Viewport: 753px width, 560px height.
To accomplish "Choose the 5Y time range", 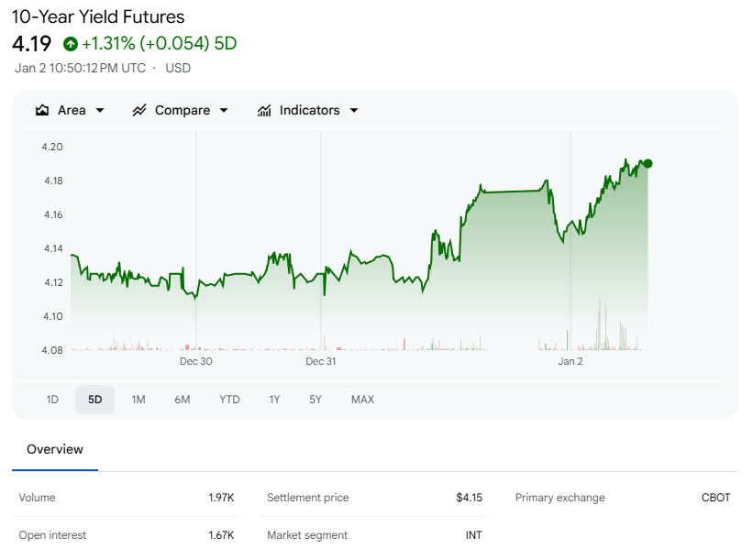I will (x=316, y=400).
